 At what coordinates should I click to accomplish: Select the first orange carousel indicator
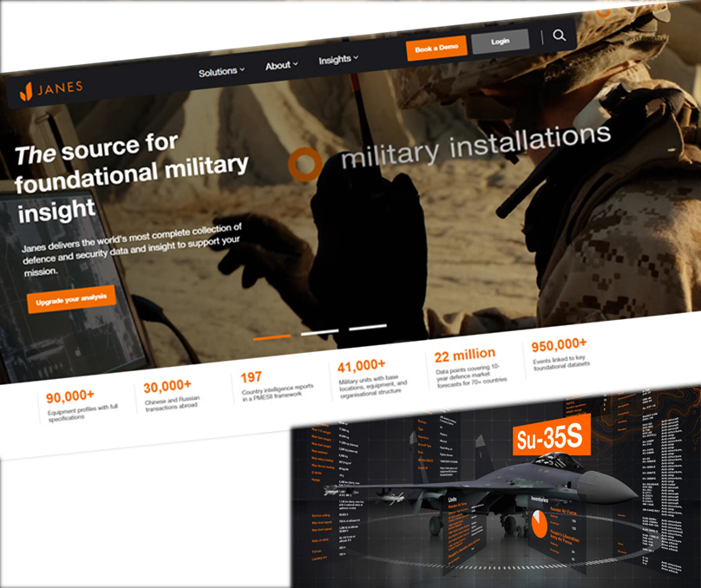(272, 336)
